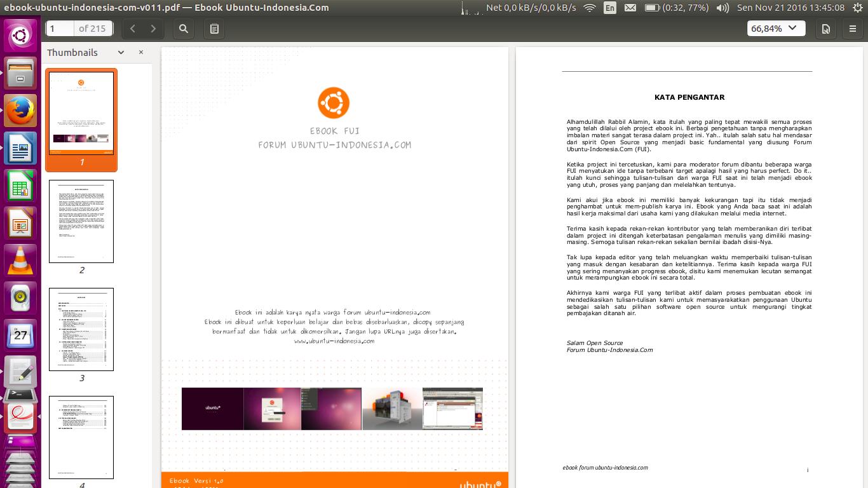Image resolution: width=868 pixels, height=488 pixels.
Task: Go to the previous page arrow
Action: coord(133,29)
